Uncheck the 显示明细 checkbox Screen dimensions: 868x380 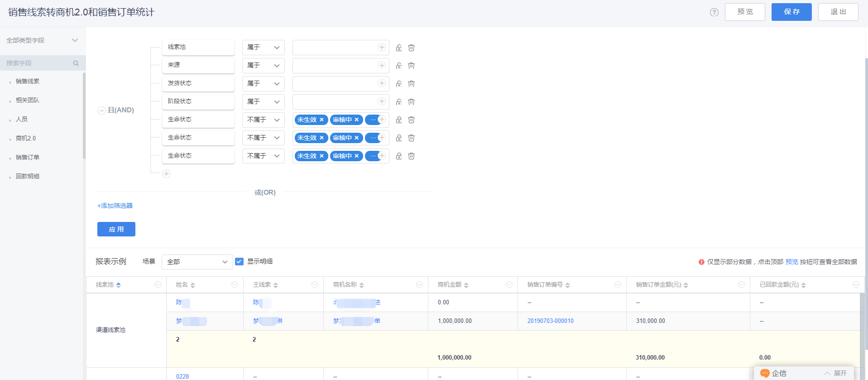[x=240, y=261]
